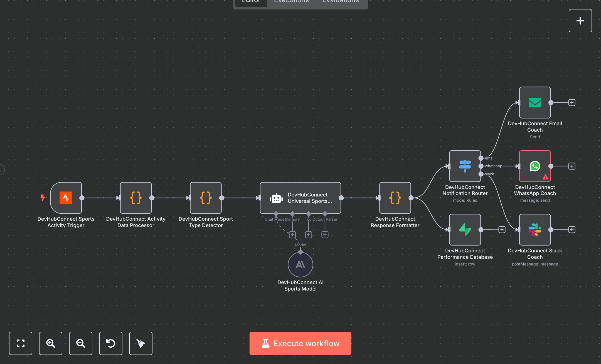
Task: Zoom in on the canvas
Action: click(x=51, y=343)
